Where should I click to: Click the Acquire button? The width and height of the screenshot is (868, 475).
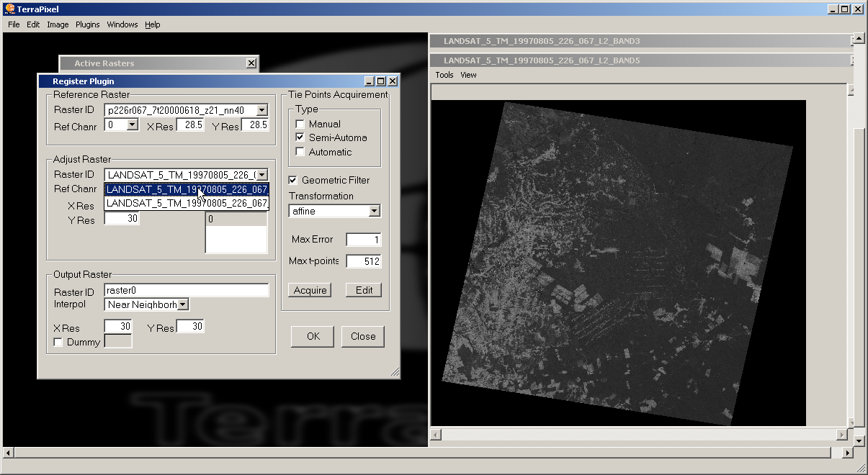click(310, 290)
